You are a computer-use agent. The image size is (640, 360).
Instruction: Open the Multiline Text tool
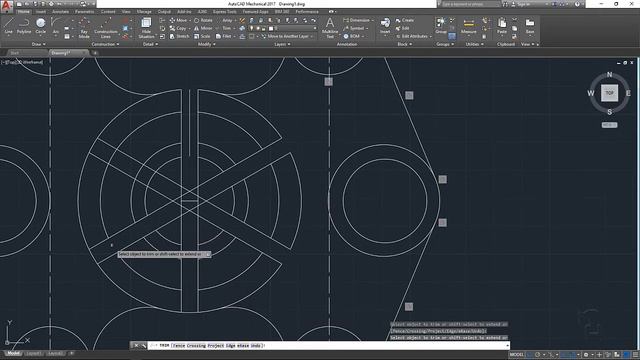click(330, 28)
